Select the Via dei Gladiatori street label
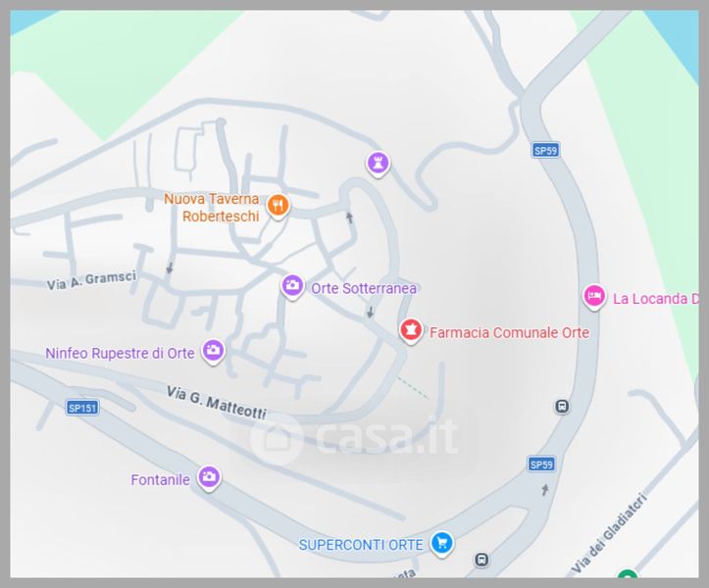This screenshot has width=709, height=588. pos(609,532)
